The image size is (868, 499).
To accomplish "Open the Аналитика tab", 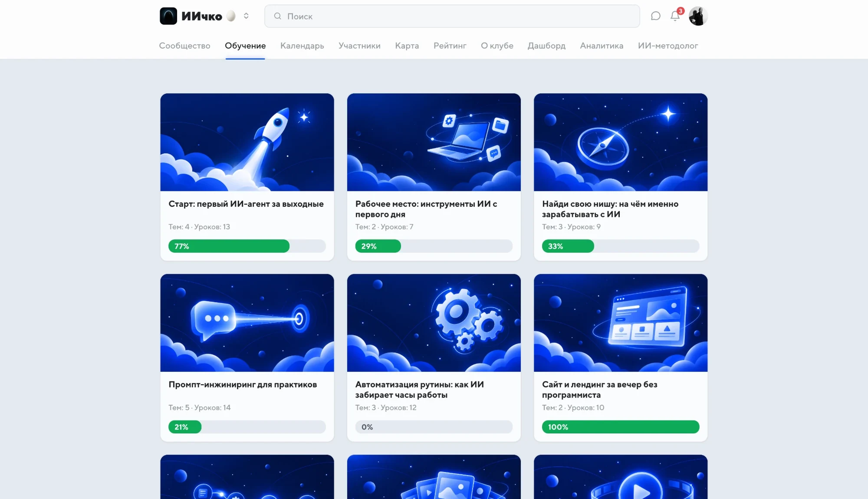I will 602,46.
